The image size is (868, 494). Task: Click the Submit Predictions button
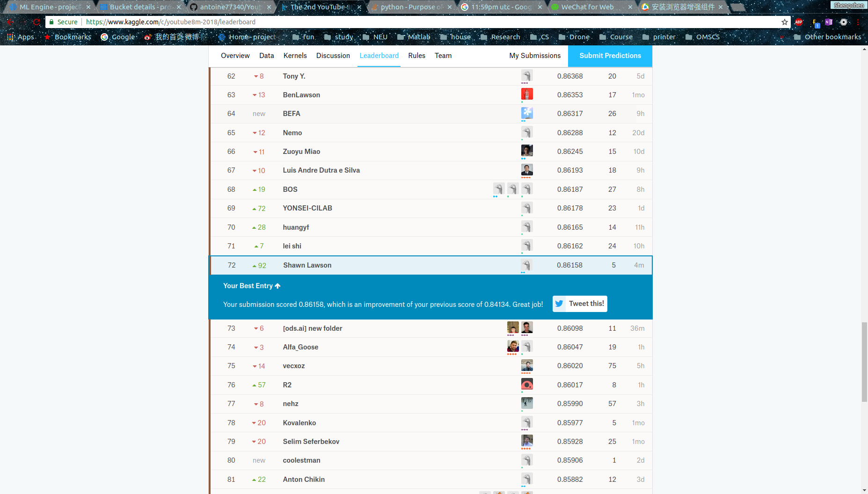pos(610,56)
